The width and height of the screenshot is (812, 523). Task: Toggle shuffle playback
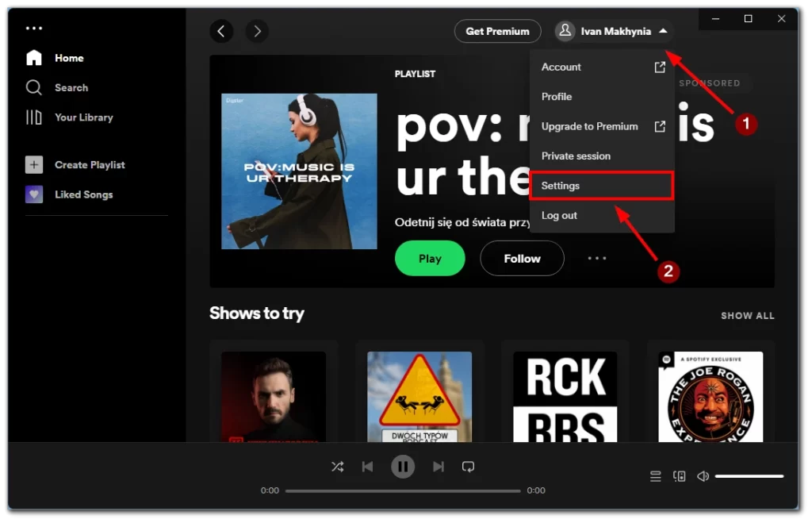(338, 467)
